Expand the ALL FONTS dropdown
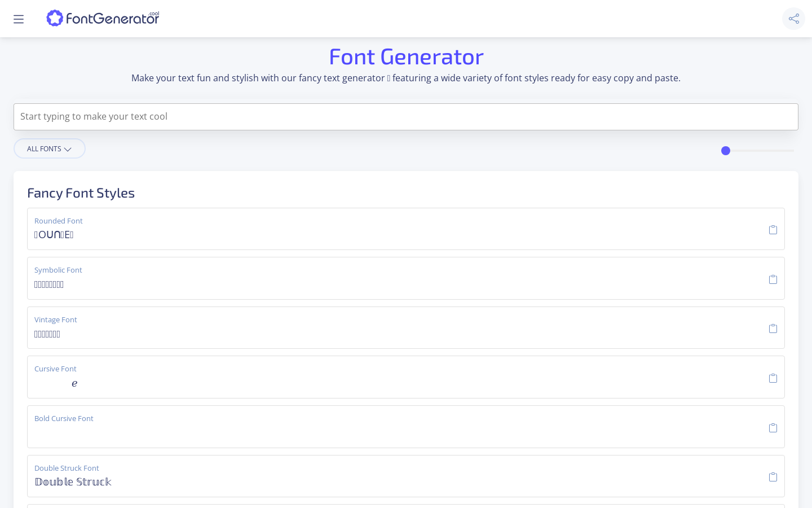812x508 pixels. [x=50, y=148]
